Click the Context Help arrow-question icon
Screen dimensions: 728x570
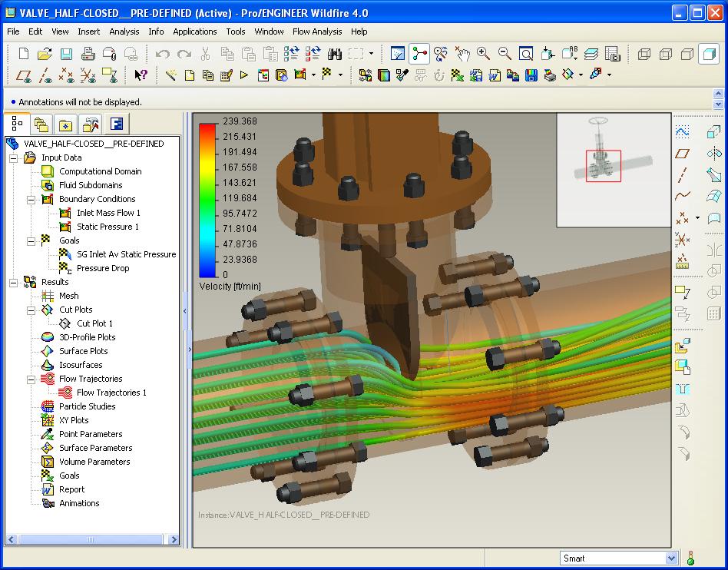141,75
